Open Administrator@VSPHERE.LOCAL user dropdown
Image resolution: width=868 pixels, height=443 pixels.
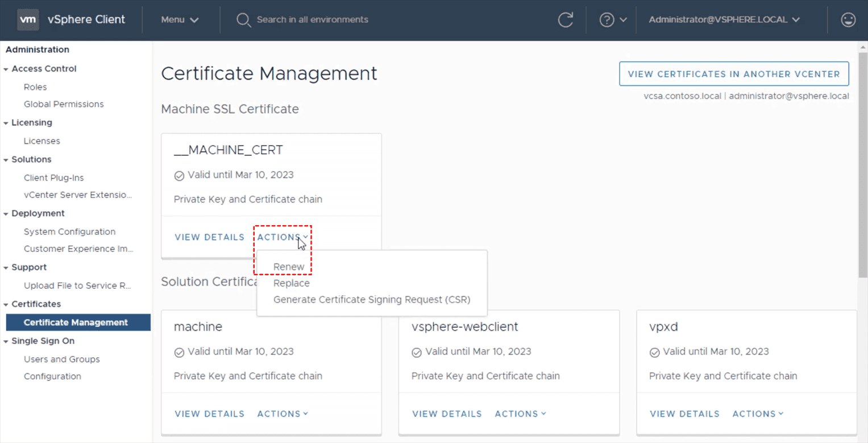(x=724, y=19)
